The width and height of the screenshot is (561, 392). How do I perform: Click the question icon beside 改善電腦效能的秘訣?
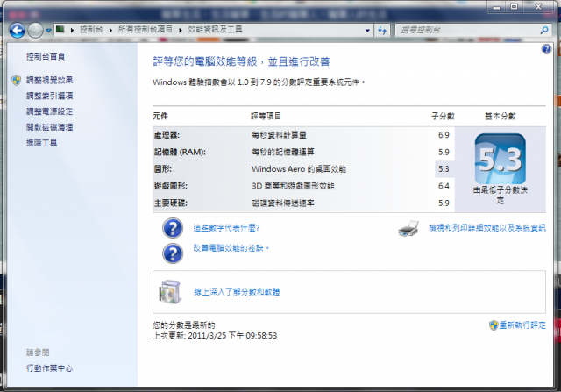tap(173, 253)
